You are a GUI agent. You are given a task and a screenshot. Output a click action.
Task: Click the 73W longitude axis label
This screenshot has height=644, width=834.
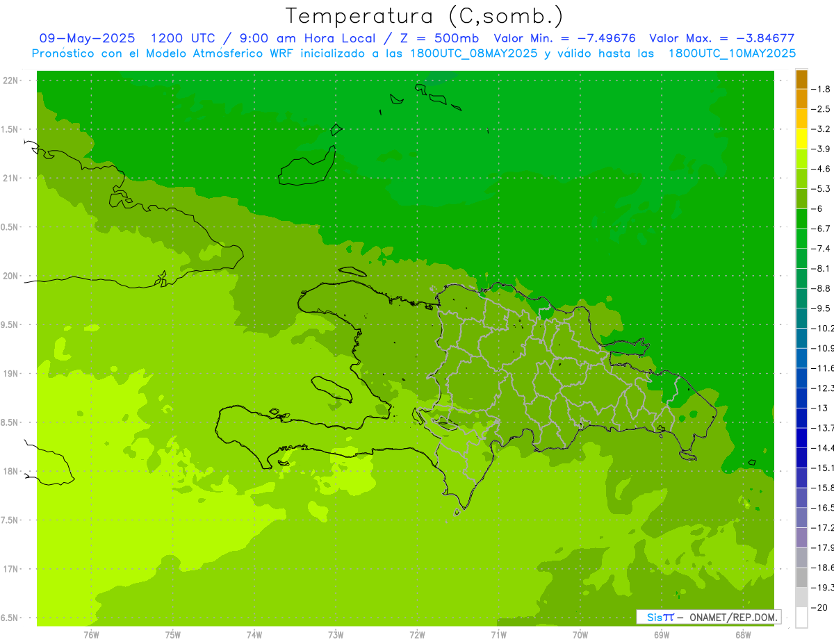[x=336, y=634]
